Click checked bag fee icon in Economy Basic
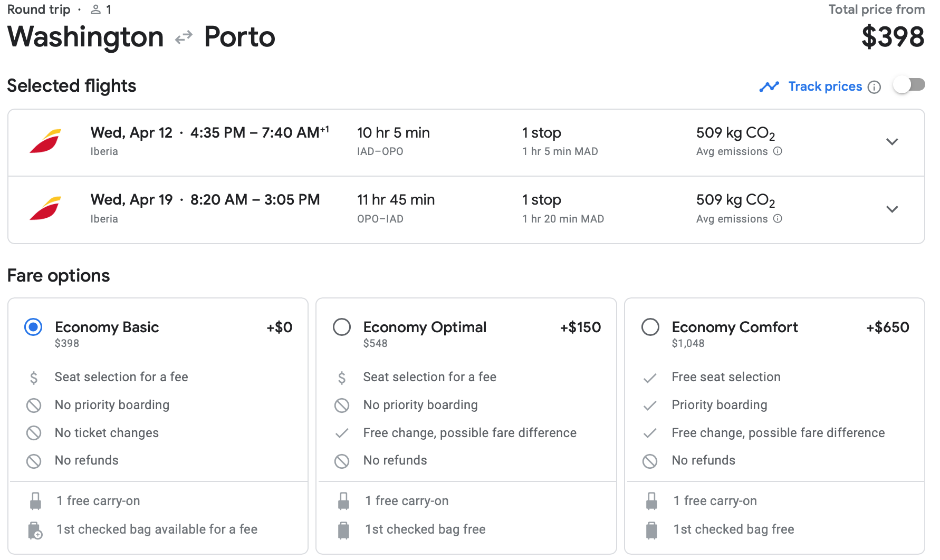 click(35, 530)
